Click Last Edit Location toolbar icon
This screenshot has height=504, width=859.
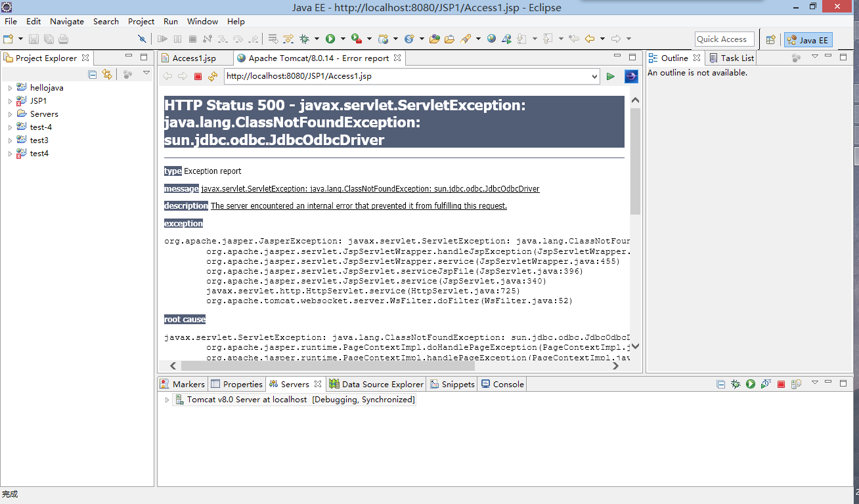573,39
